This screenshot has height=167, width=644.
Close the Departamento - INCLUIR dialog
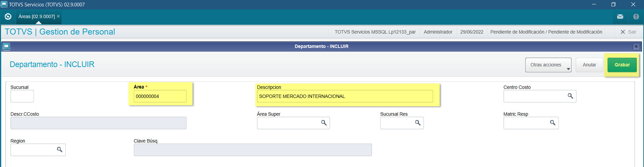(x=636, y=47)
